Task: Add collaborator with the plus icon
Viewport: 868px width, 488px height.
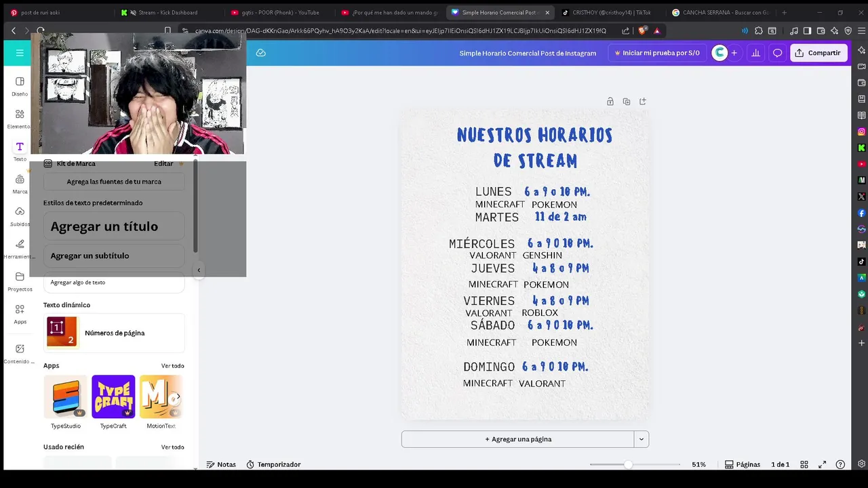Action: click(x=734, y=53)
